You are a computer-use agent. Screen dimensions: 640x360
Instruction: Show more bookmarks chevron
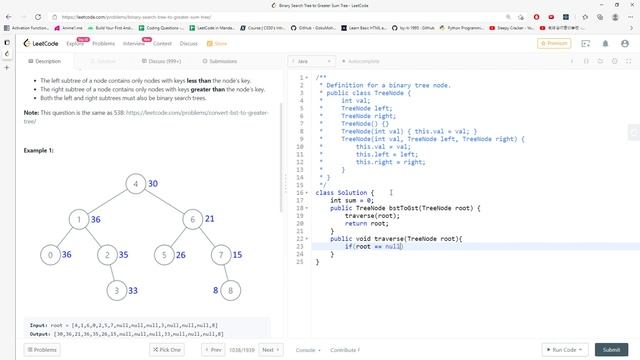pyautogui.click(x=631, y=28)
